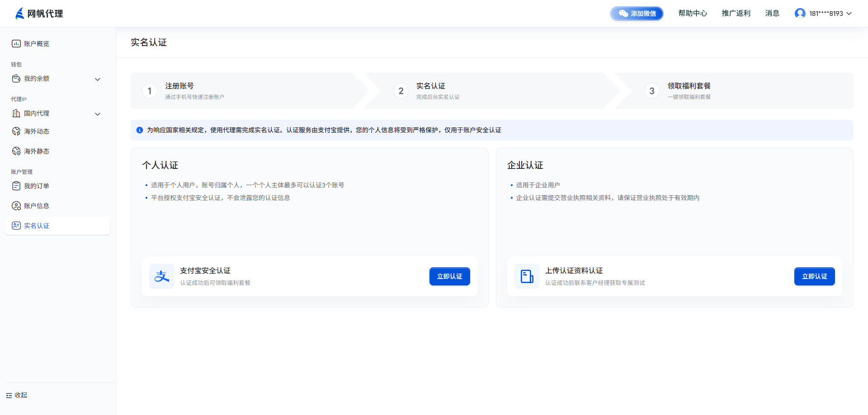Click text 认证成功后联系客户经理获取专属测试
The image size is (868, 415).
pyautogui.click(x=595, y=283)
